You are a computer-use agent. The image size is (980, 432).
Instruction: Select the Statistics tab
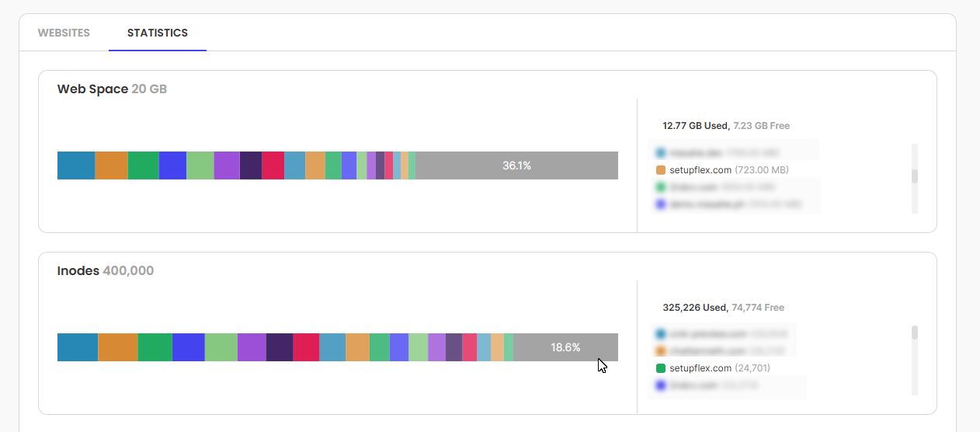tap(158, 33)
